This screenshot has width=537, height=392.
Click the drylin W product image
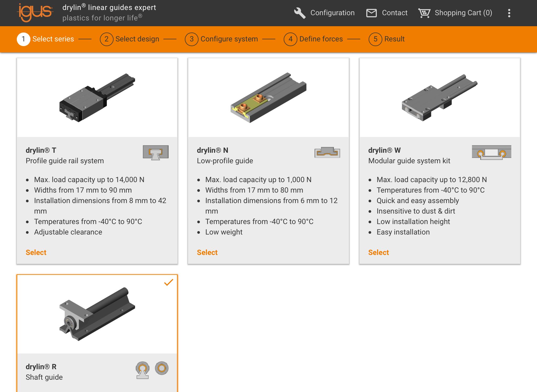click(x=440, y=98)
